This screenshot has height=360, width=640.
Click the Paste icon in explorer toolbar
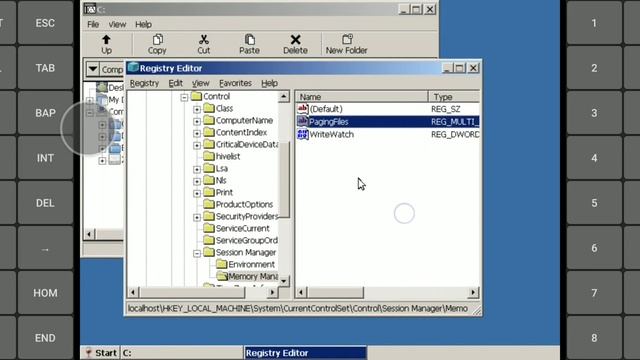pyautogui.click(x=249, y=40)
